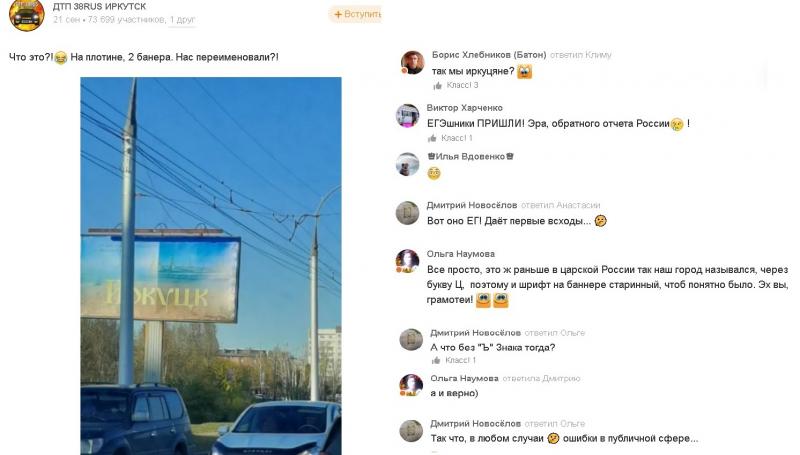Open Виктор Харченко's avatar picture
800x455 pixels.
(x=408, y=116)
